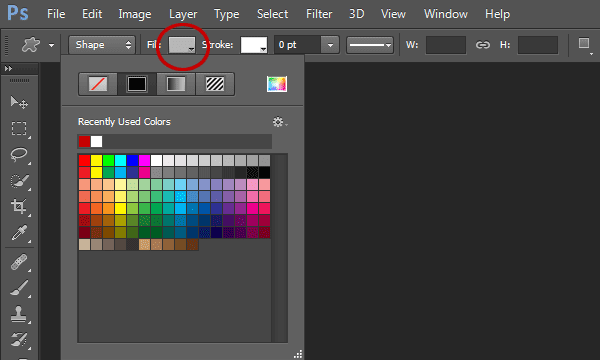
Task: Click the link width and height icon
Action: click(483, 45)
